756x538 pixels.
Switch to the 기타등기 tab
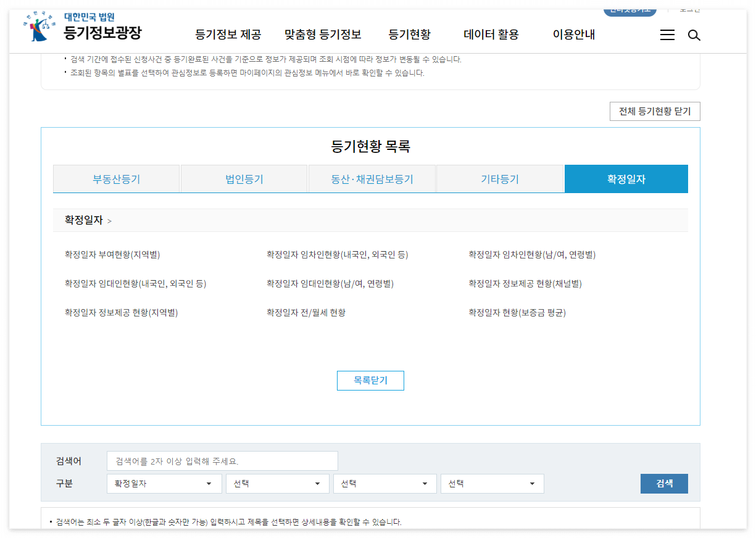(x=500, y=178)
